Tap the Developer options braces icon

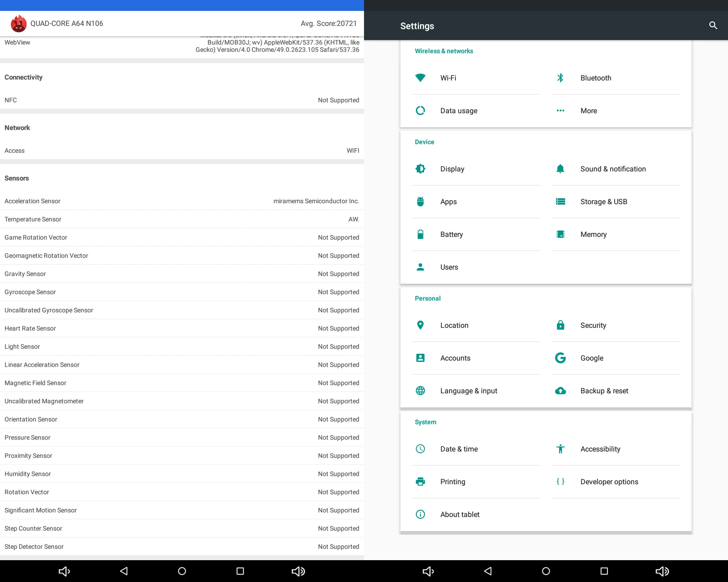pyautogui.click(x=561, y=482)
